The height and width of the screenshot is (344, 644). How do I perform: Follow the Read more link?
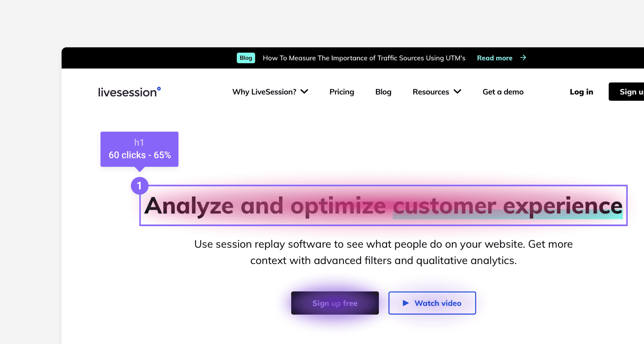click(494, 58)
